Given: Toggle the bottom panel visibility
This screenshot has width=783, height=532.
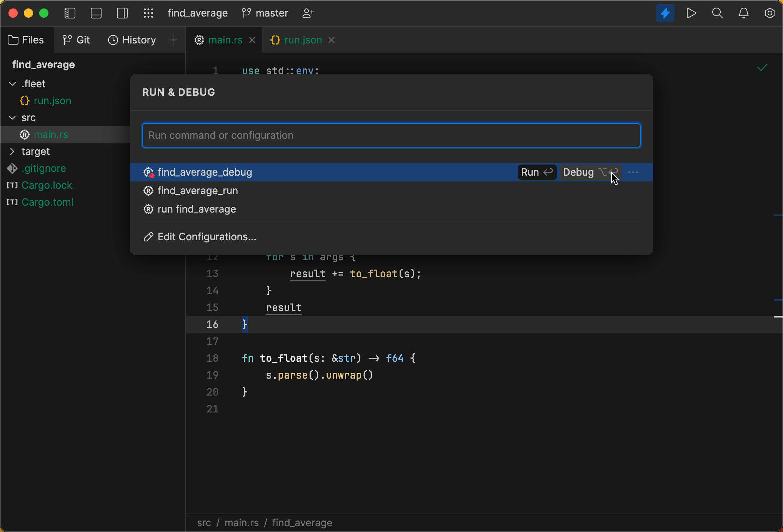Looking at the screenshot, I should pos(95,13).
